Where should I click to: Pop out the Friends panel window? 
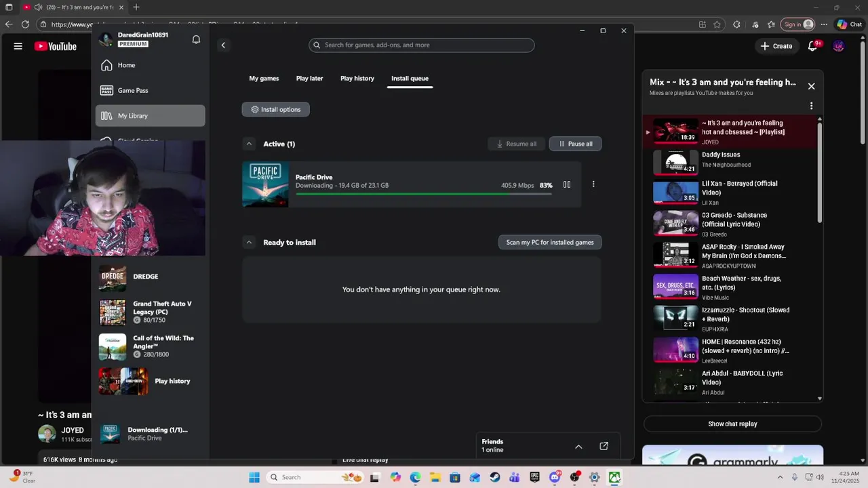[x=604, y=446]
